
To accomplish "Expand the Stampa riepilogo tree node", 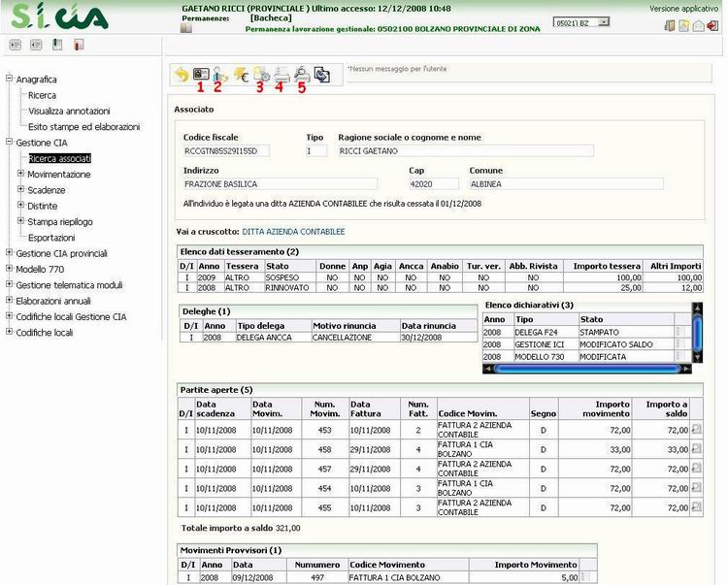I will [x=20, y=220].
